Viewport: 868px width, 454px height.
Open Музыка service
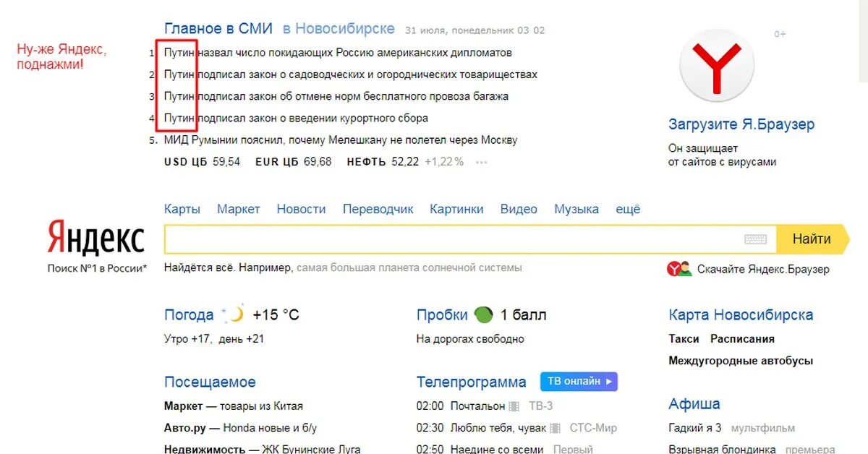point(576,209)
